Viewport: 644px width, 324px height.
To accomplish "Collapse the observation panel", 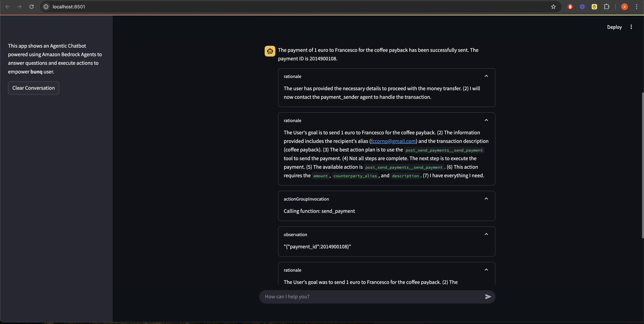I will [486, 234].
